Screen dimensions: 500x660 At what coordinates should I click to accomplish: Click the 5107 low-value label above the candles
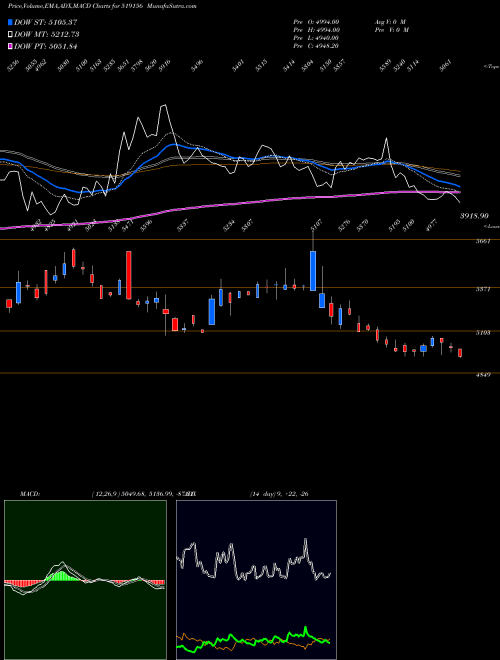click(316, 225)
